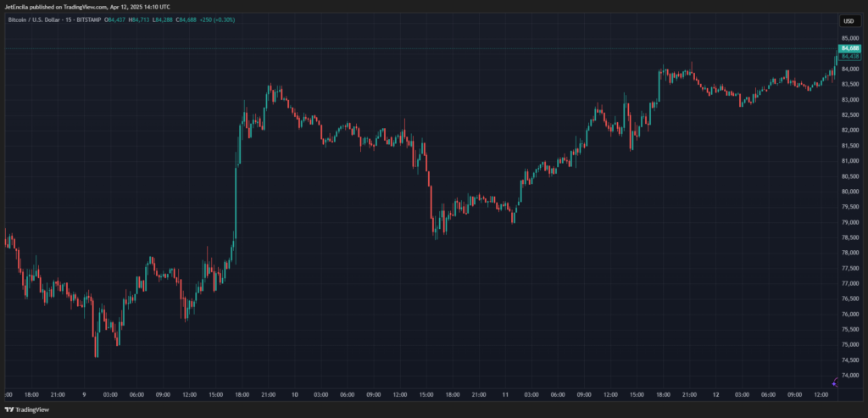This screenshot has width=868, height=418.
Task: Click the BITSTAMP exchange label in legend
Action: (89, 19)
